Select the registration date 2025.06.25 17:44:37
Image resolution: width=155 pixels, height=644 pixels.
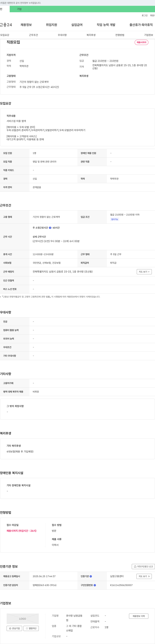point(44,576)
